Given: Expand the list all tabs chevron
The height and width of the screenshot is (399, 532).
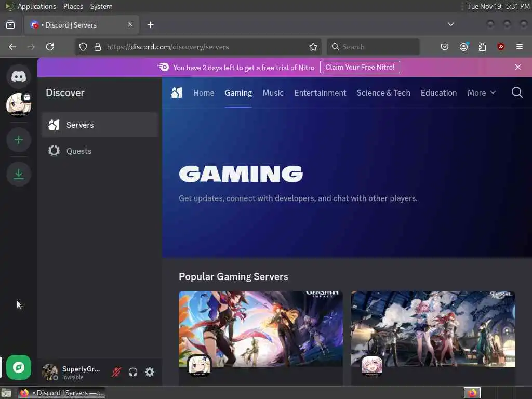Looking at the screenshot, I should coord(450,24).
